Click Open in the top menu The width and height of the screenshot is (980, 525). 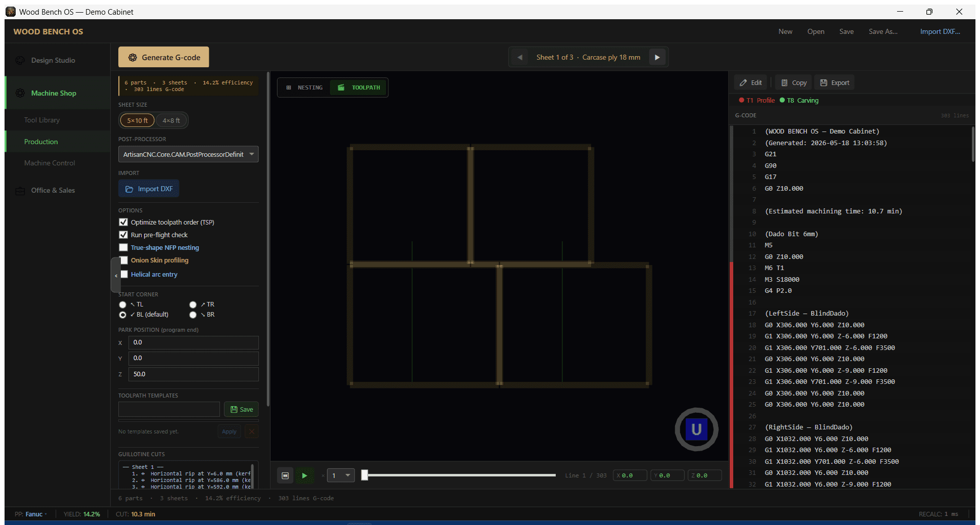click(x=816, y=31)
